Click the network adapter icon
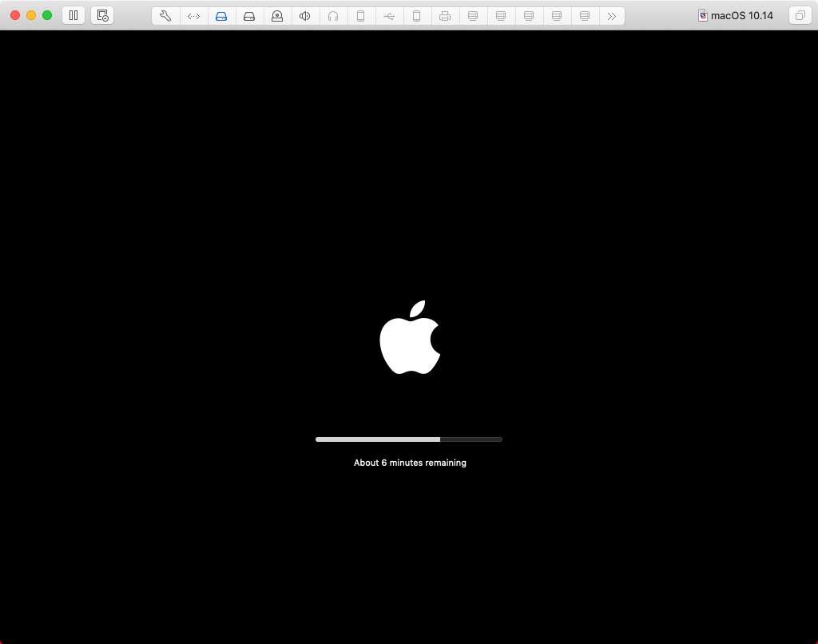 tap(193, 15)
